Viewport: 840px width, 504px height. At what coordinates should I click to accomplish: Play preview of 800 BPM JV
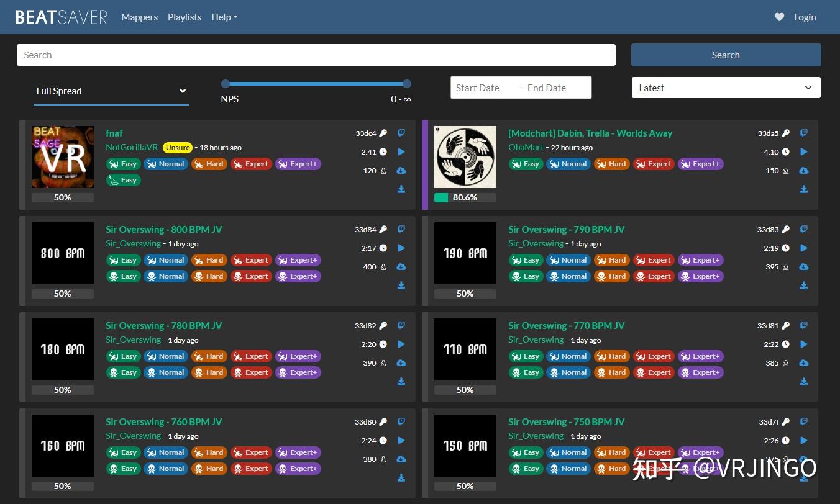click(401, 248)
